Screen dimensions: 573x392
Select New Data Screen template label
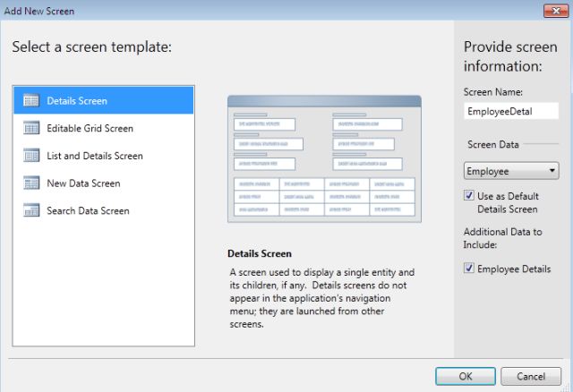[x=83, y=183]
